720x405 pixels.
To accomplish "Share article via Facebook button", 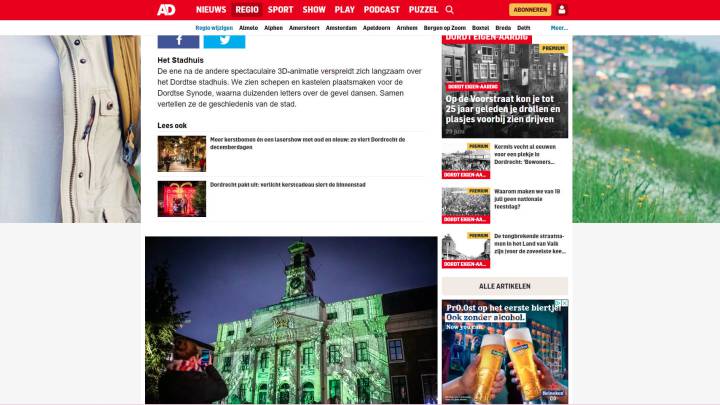I will [x=178, y=40].
